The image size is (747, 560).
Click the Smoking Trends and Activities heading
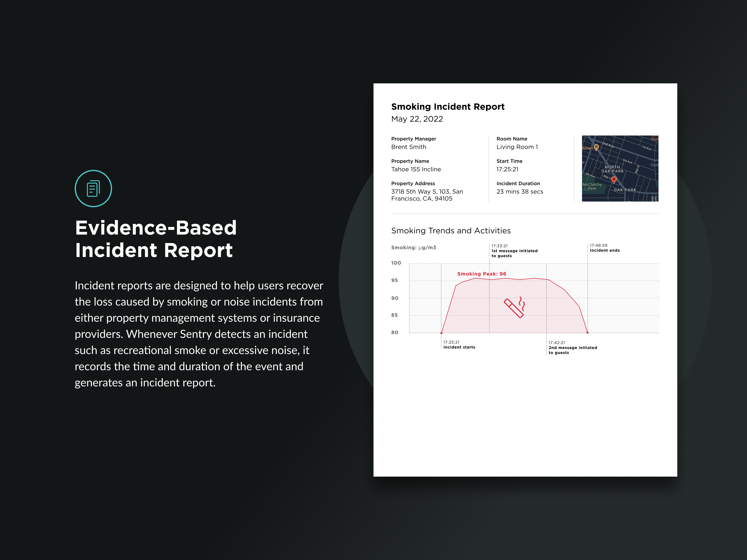[x=451, y=231]
